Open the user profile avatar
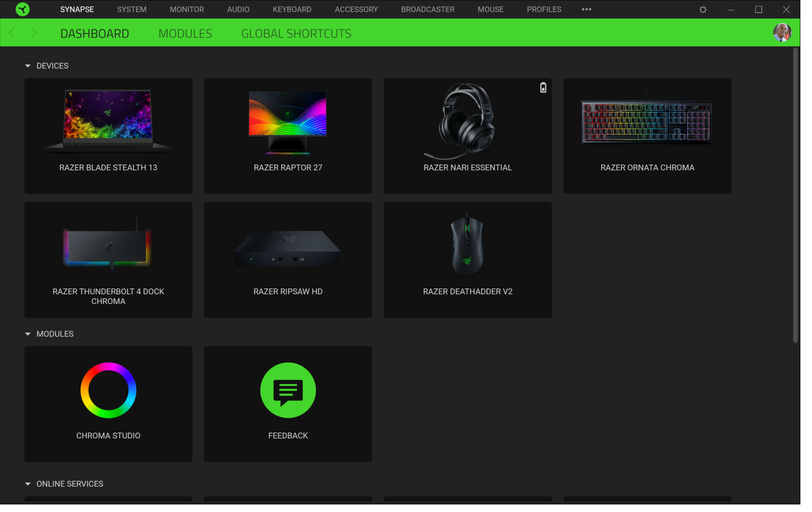The width and height of the screenshot is (812, 512). point(782,32)
